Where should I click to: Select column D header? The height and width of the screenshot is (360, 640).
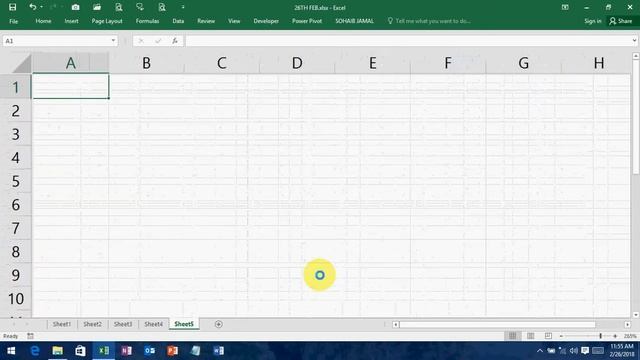point(297,63)
